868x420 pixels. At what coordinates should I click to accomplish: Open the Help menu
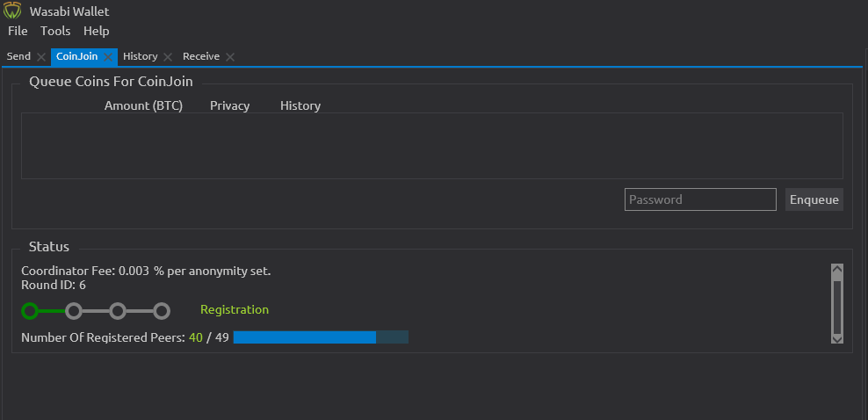(x=96, y=31)
